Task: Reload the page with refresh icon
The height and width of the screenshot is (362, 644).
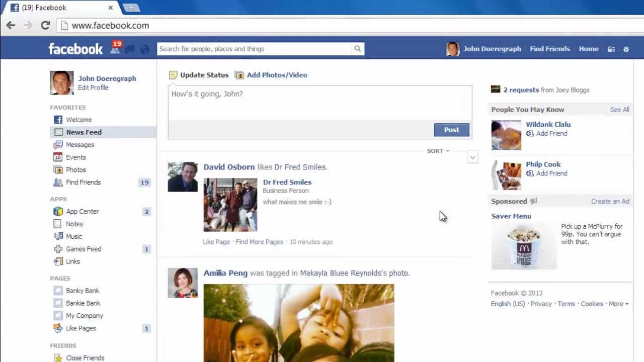Action: (x=45, y=25)
